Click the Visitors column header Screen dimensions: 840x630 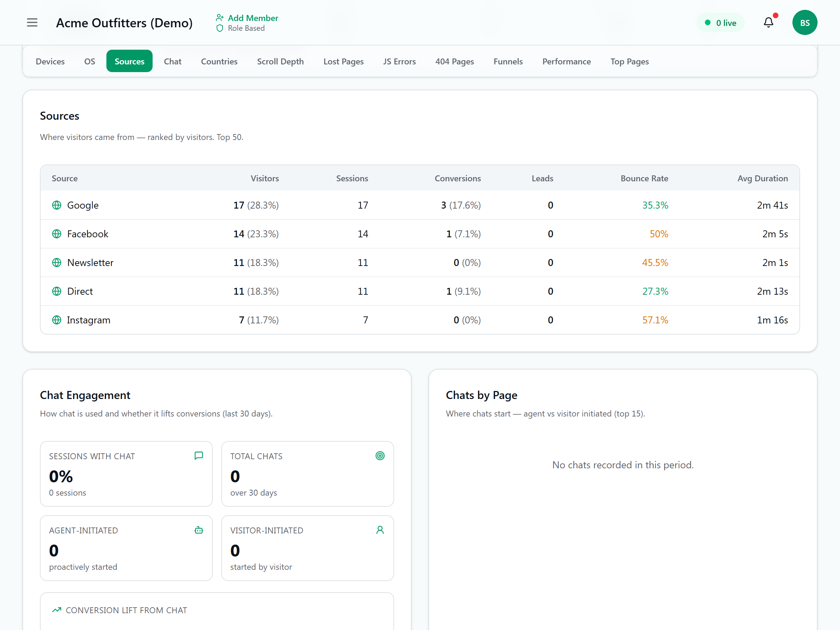[265, 178]
